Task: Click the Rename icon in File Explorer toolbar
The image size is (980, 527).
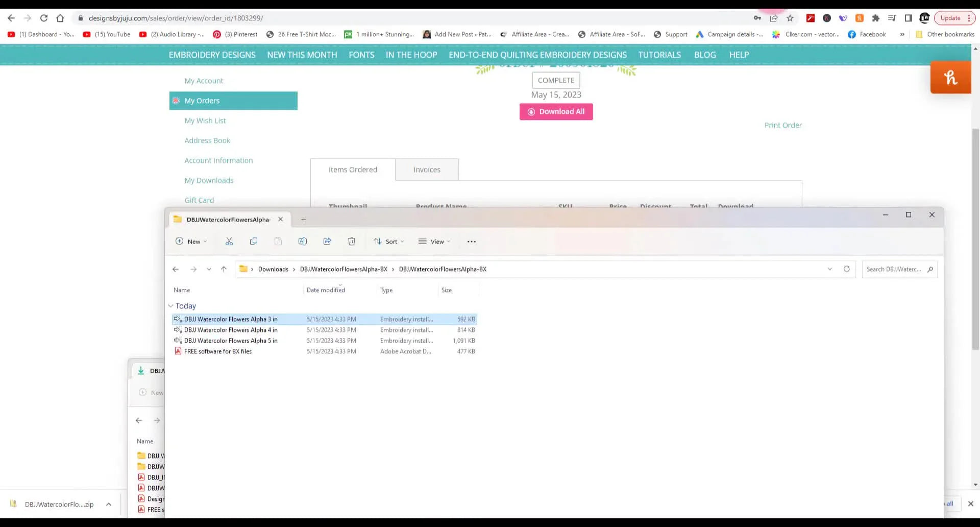Action: pos(303,242)
